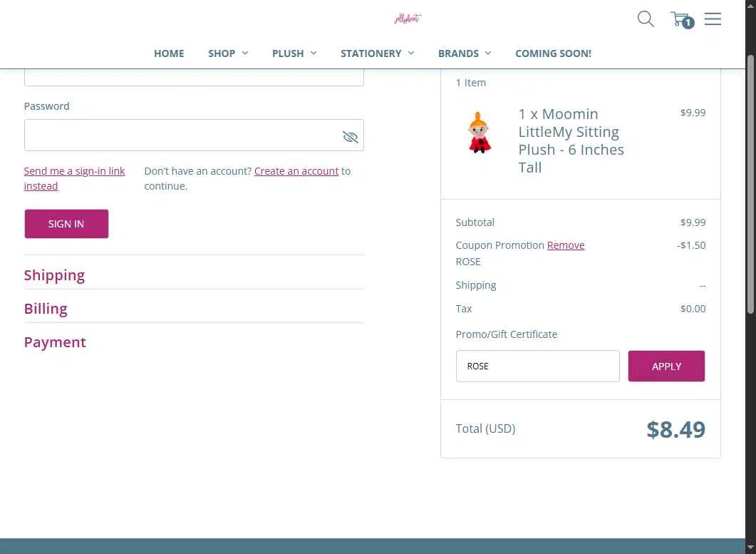Click the SIGN IN button
The height and width of the screenshot is (554, 756).
(x=66, y=223)
